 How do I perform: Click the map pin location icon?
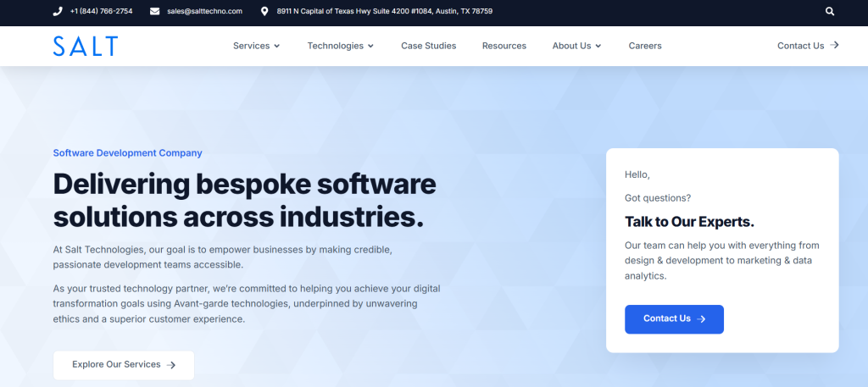[264, 11]
